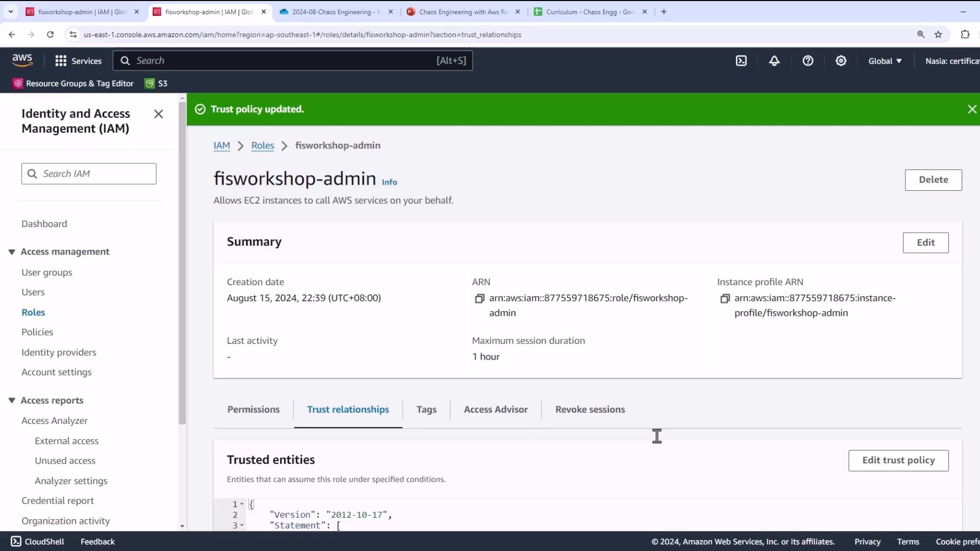The width and height of the screenshot is (980, 551).
Task: Collapse JSON line 1 fold arrow
Action: [x=242, y=504]
